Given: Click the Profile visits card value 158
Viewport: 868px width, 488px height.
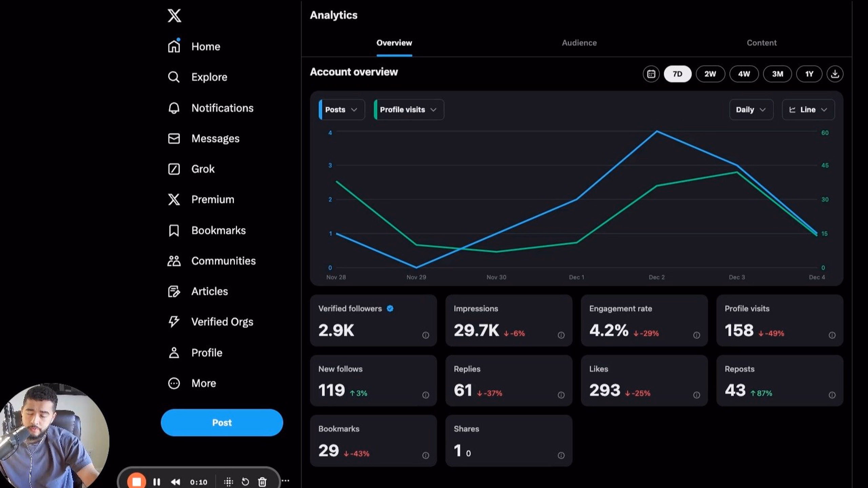Looking at the screenshot, I should coord(739,330).
